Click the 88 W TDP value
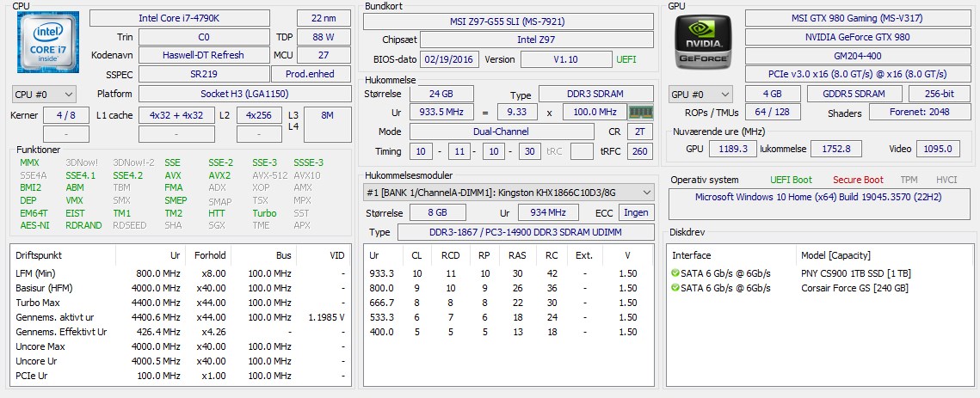Viewport: 980px width, 398px height. click(324, 37)
